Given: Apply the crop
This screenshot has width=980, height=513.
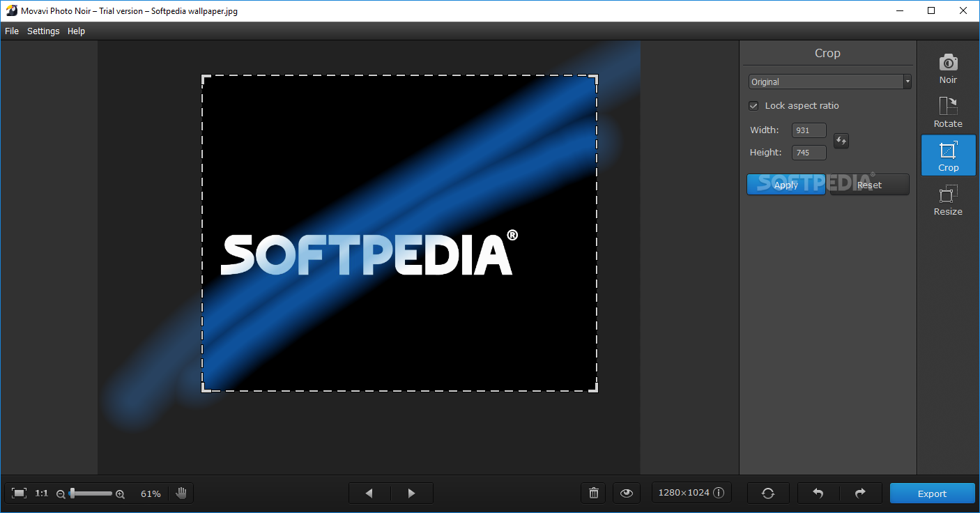Looking at the screenshot, I should pos(786,185).
